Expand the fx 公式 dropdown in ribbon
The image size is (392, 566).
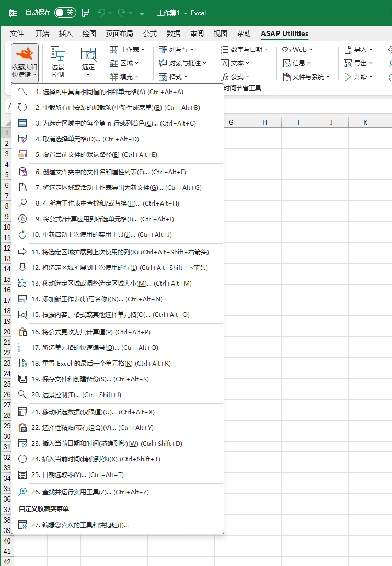click(x=235, y=76)
